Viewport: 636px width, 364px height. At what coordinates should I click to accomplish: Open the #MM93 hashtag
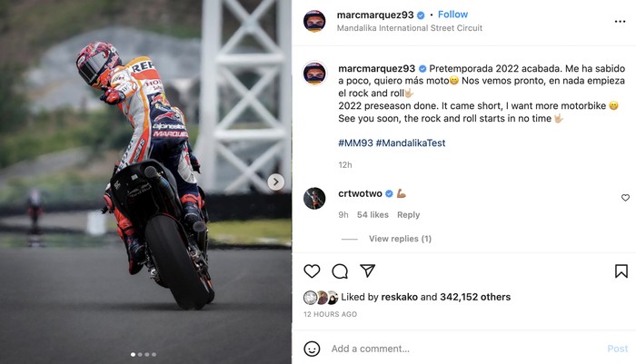[354, 143]
